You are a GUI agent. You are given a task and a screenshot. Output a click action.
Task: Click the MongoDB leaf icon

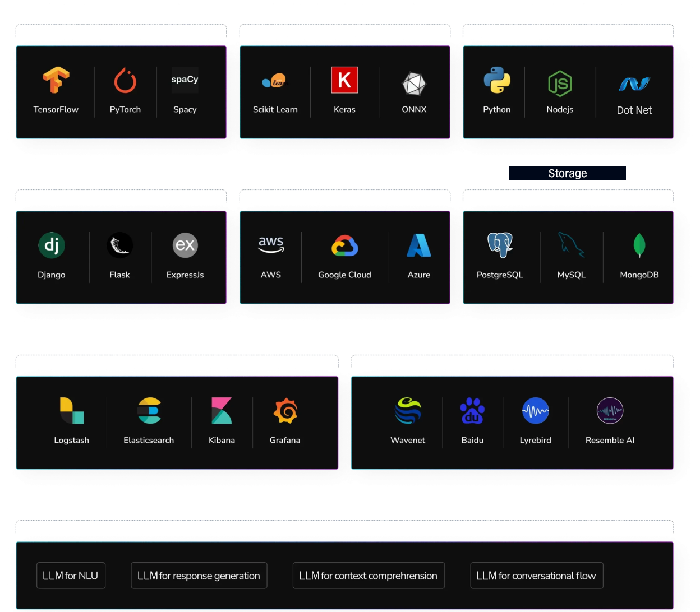[639, 245]
